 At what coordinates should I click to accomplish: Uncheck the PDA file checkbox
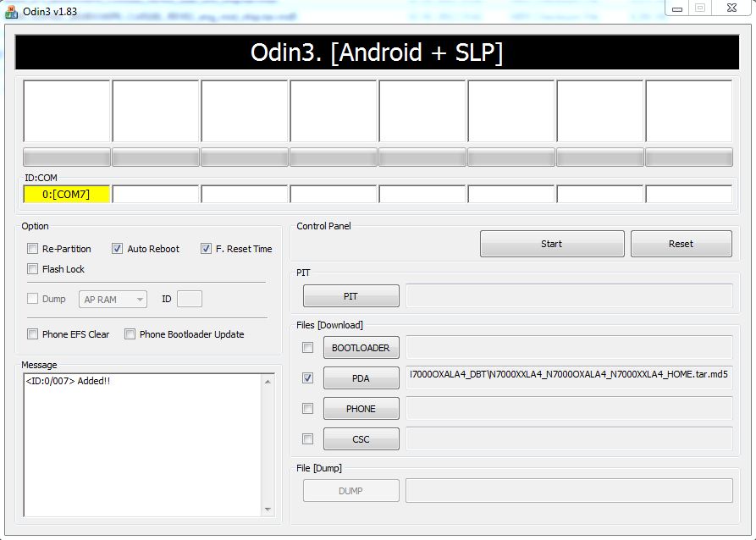pos(308,378)
